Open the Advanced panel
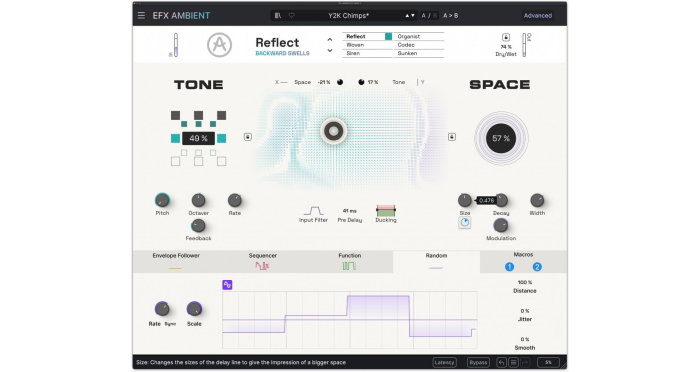This screenshot has height=372, width=700. point(538,16)
